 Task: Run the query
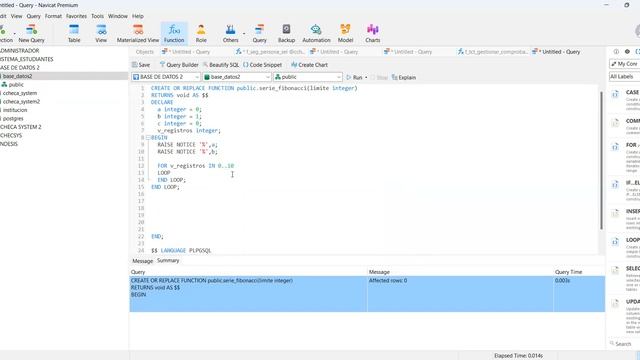tap(354, 77)
